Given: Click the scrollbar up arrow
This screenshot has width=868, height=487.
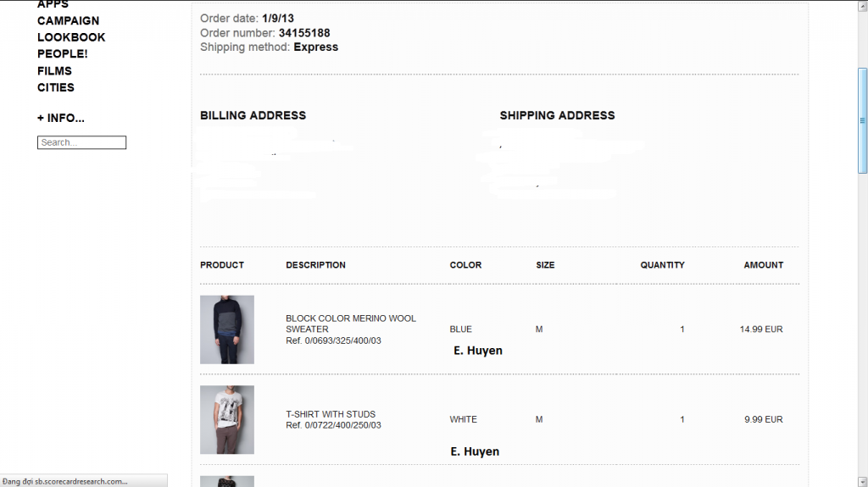Looking at the screenshot, I should point(862,5).
